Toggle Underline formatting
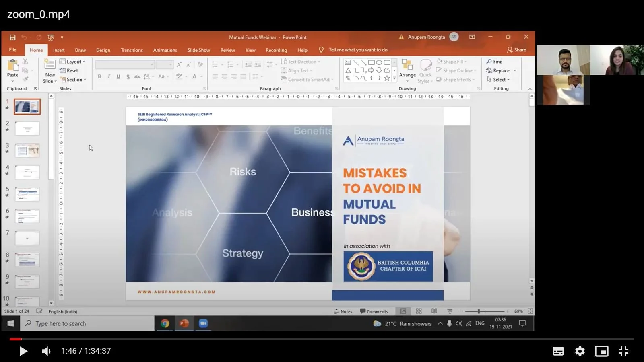Viewport: 644px width, 362px height. [118, 76]
